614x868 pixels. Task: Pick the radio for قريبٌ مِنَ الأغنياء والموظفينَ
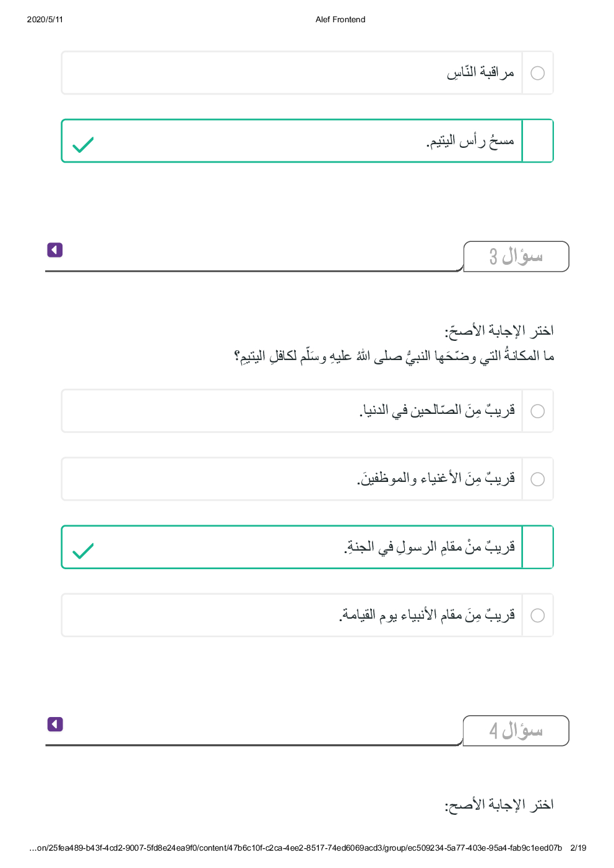pyautogui.click(x=538, y=479)
